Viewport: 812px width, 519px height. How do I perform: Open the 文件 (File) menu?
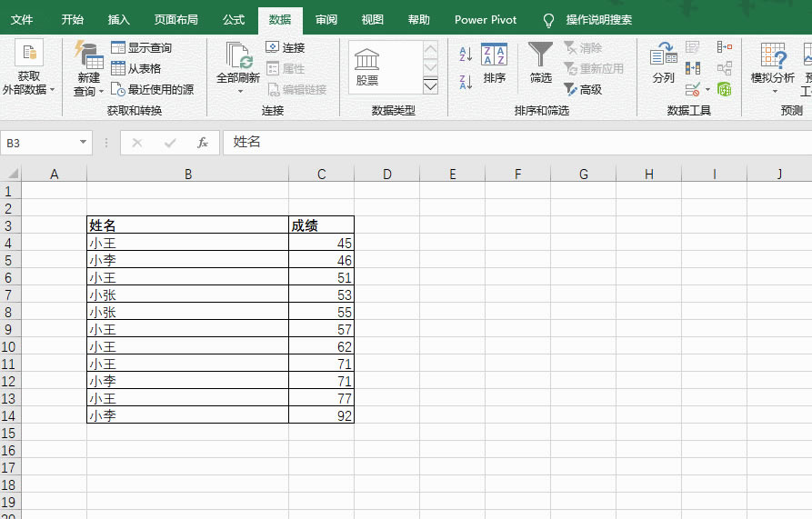click(22, 20)
